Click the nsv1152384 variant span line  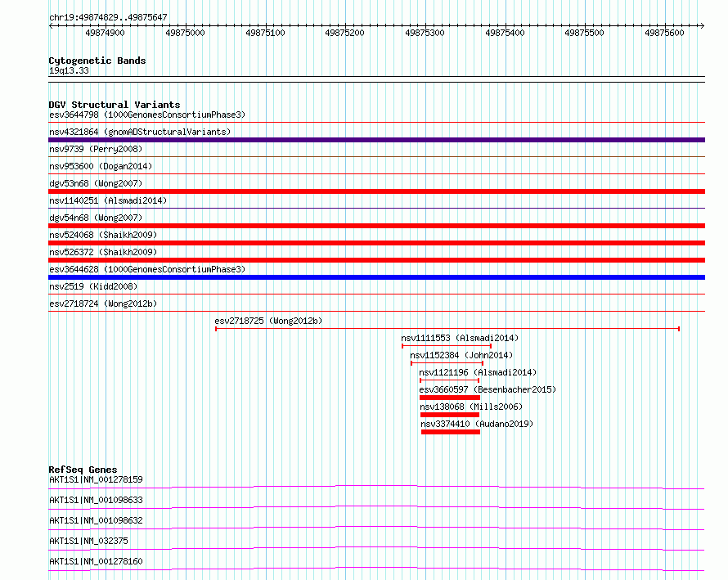pyautogui.click(x=447, y=363)
